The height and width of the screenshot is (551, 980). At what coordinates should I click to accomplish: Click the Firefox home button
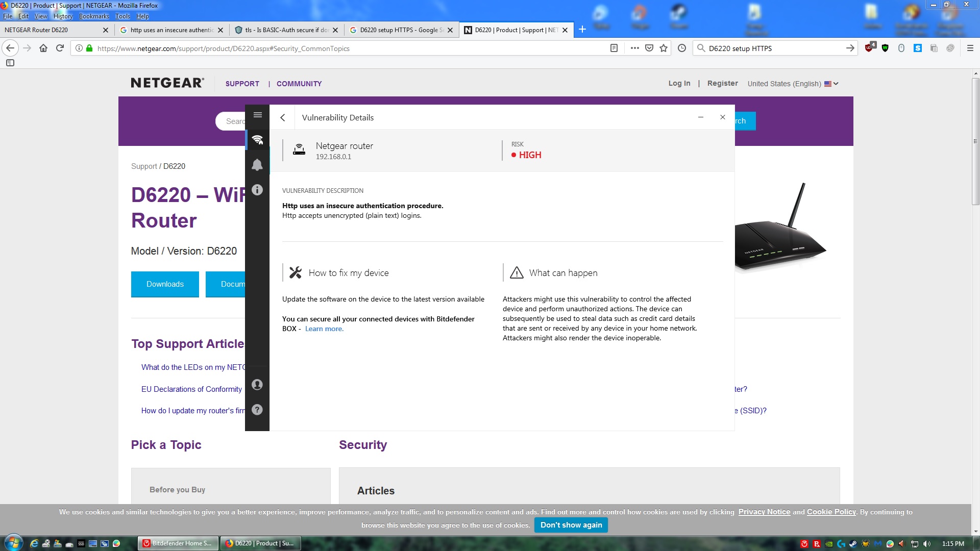43,48
